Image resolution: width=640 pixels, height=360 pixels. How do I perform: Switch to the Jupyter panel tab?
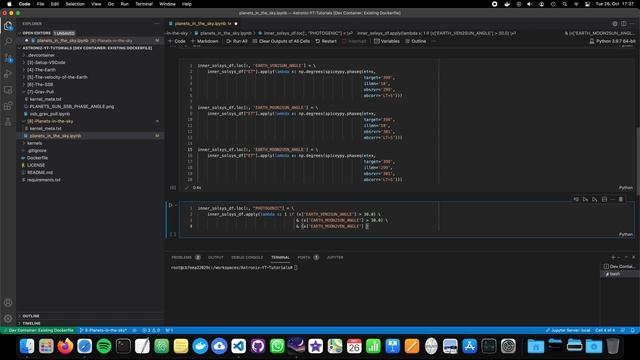[x=335, y=257]
